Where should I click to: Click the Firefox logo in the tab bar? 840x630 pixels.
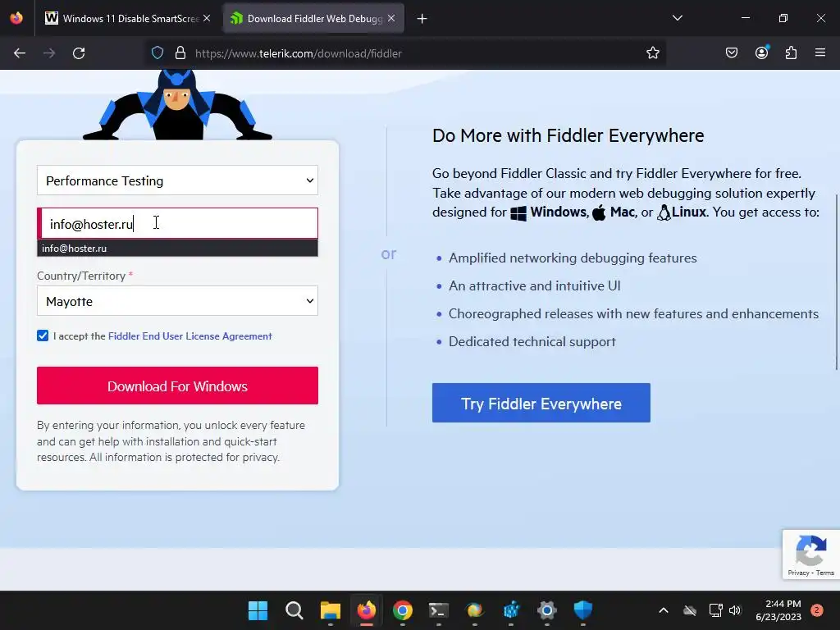click(x=16, y=18)
